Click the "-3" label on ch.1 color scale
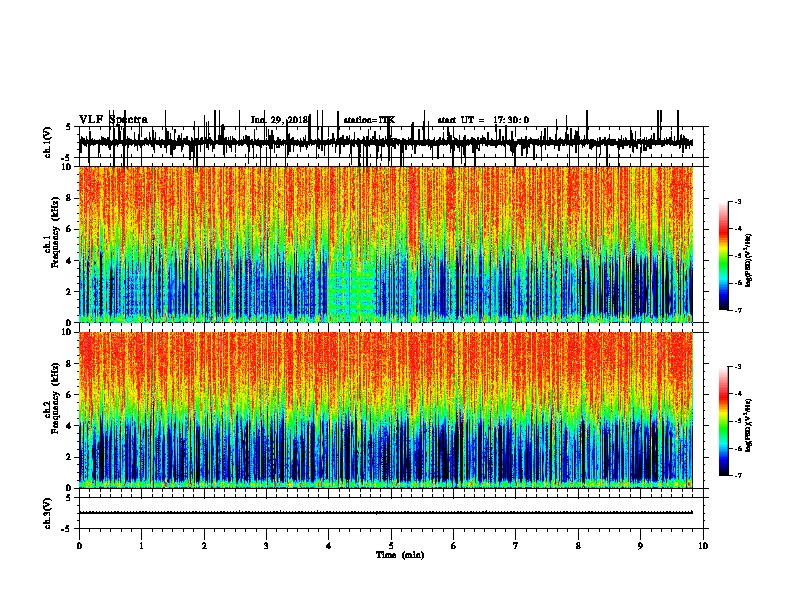The width and height of the screenshot is (792, 612). click(x=738, y=202)
